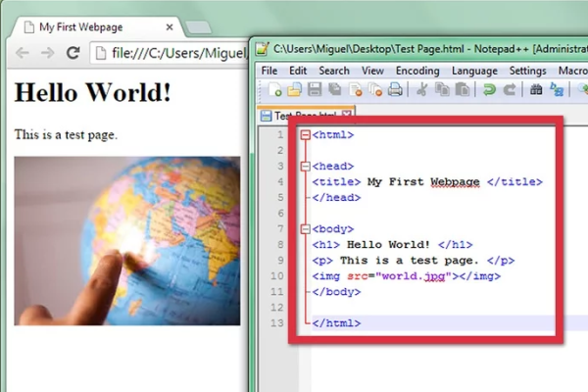This screenshot has width=588, height=392.
Task: Click line number 12 in the editor margin
Action: pos(276,308)
